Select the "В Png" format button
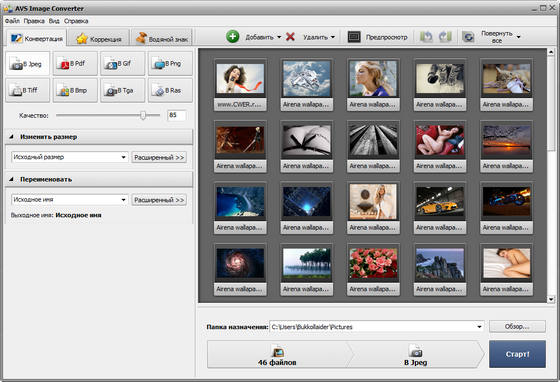This screenshot has height=382, width=560. [170, 64]
